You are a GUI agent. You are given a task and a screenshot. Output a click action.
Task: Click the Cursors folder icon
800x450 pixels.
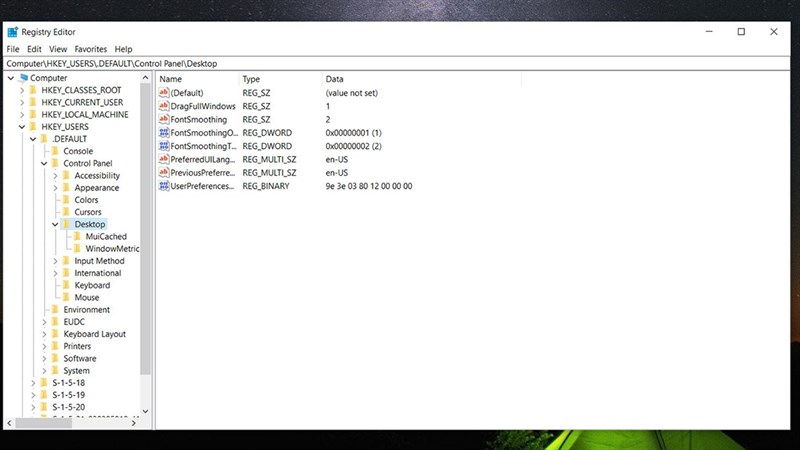pos(66,212)
